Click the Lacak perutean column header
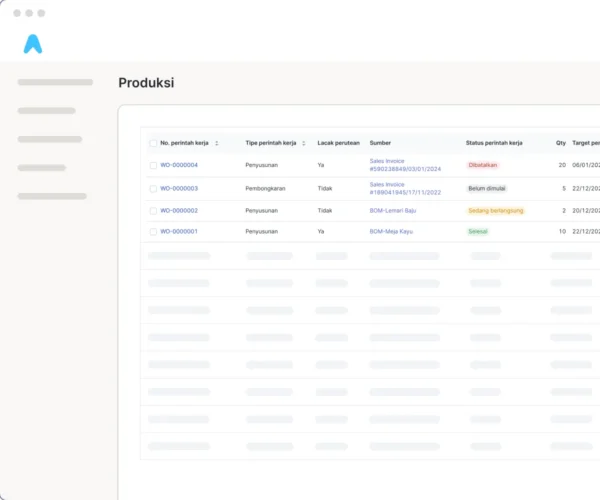 (339, 143)
